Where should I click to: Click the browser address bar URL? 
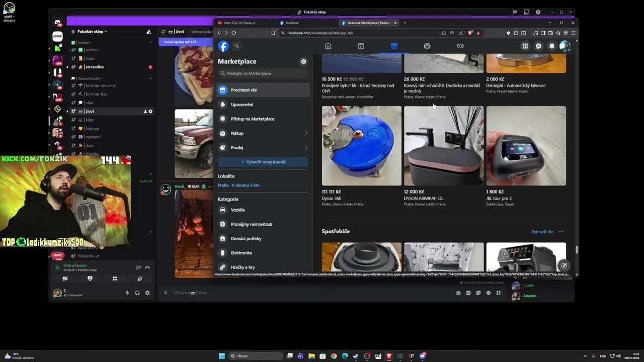(320, 33)
